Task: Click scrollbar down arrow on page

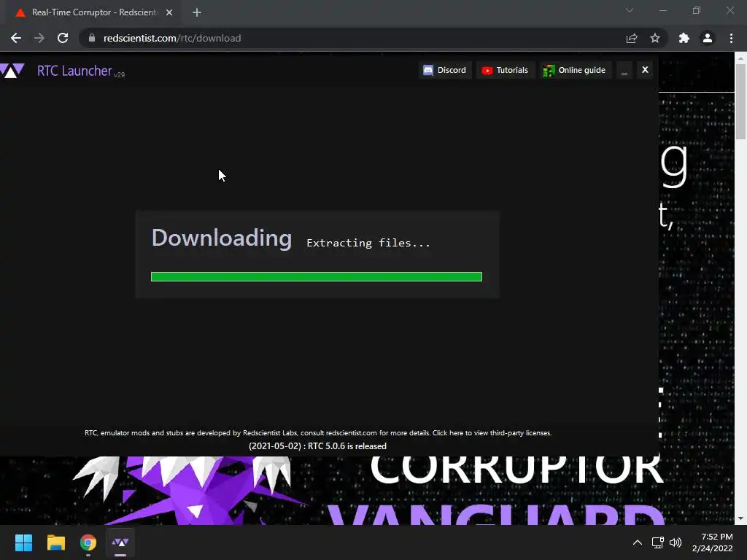Action: coord(740,518)
